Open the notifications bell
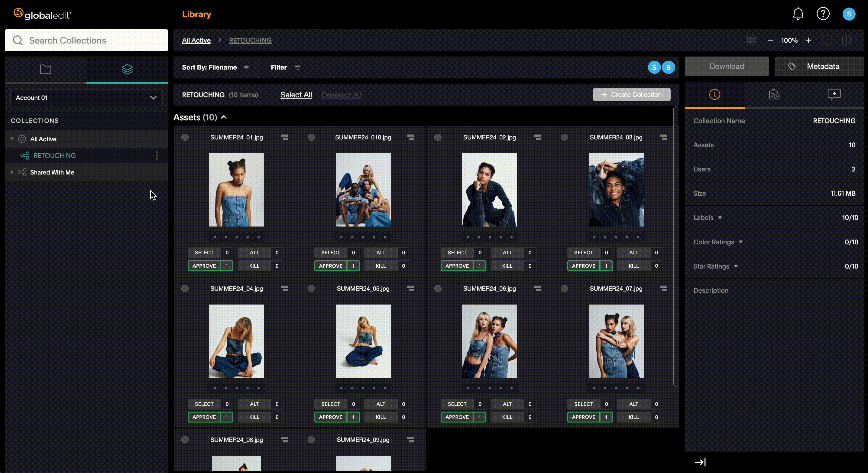The width and height of the screenshot is (868, 473). click(798, 14)
